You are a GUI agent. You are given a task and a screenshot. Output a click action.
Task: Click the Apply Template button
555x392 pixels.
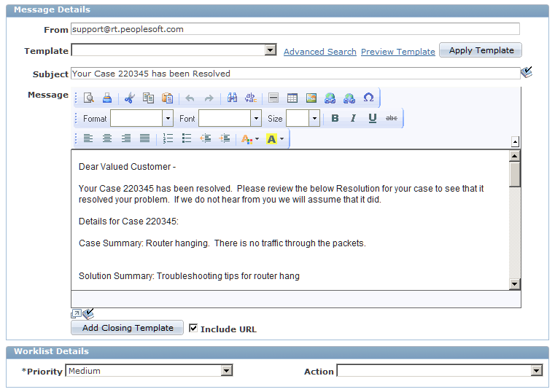tap(481, 50)
